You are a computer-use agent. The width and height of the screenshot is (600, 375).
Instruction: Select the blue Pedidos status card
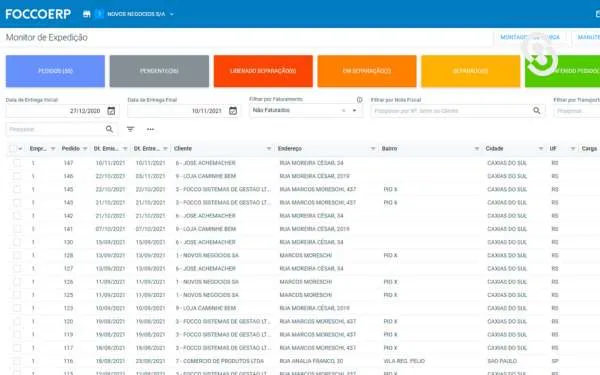pyautogui.click(x=55, y=71)
